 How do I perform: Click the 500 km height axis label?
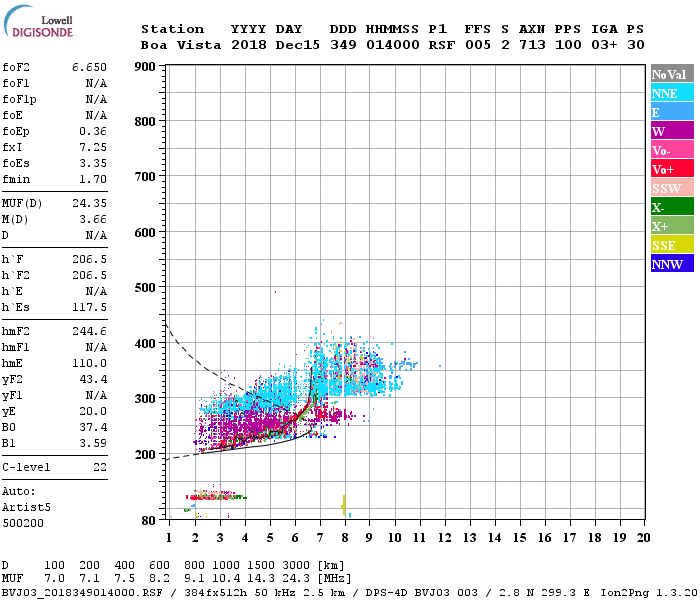point(145,288)
